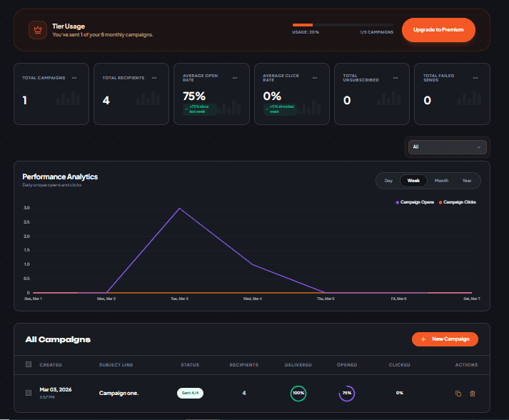
Task: Click the Sent 4/4 status badge
Action: click(190, 393)
